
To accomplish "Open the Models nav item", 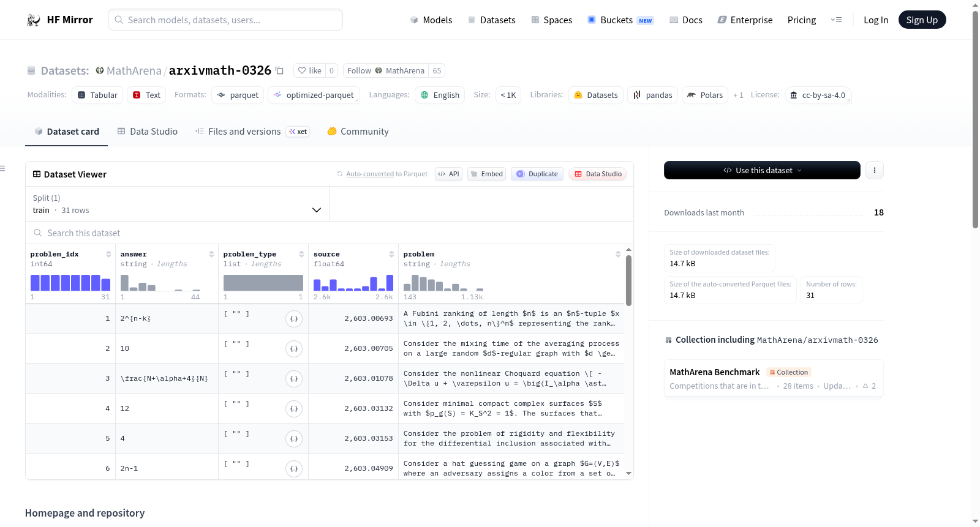I will pyautogui.click(x=431, y=20).
